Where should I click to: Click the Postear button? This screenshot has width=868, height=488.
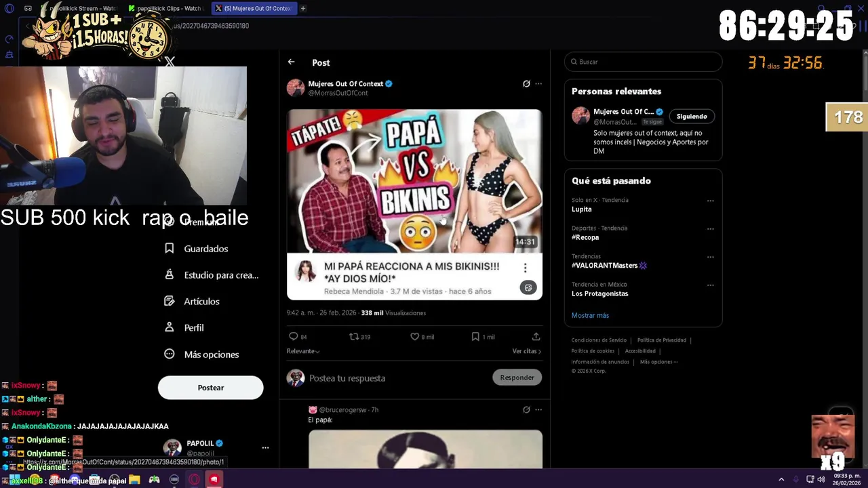click(210, 388)
